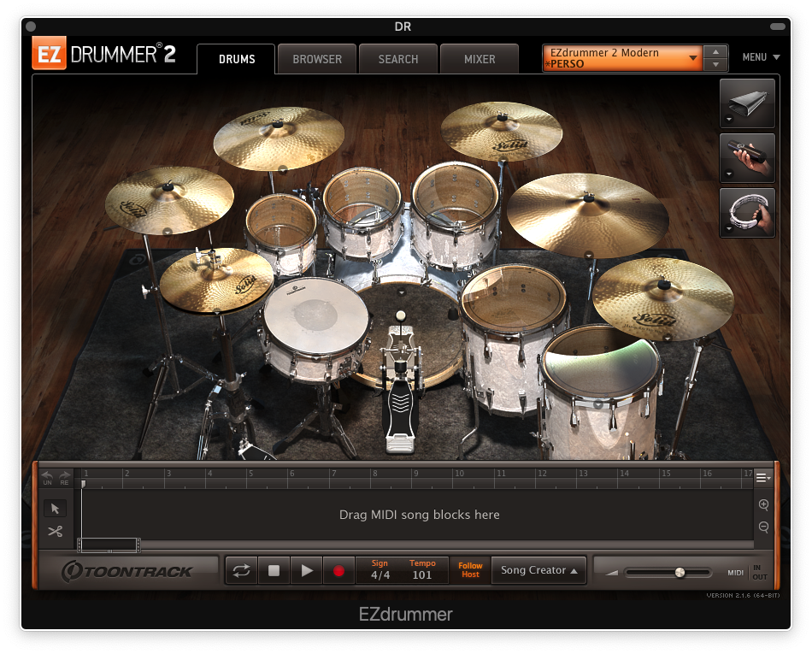
Task: Click the Undo arrow icon
Action: 47,477
